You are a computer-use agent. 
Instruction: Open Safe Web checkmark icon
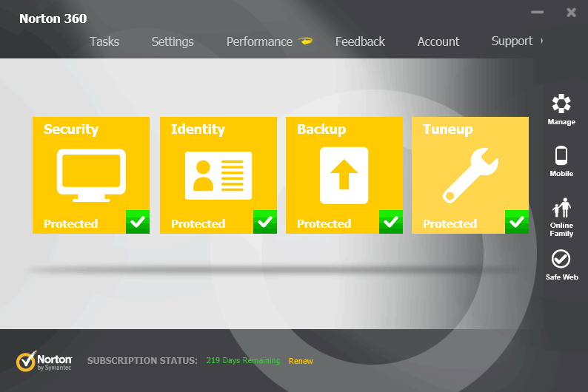click(x=561, y=259)
